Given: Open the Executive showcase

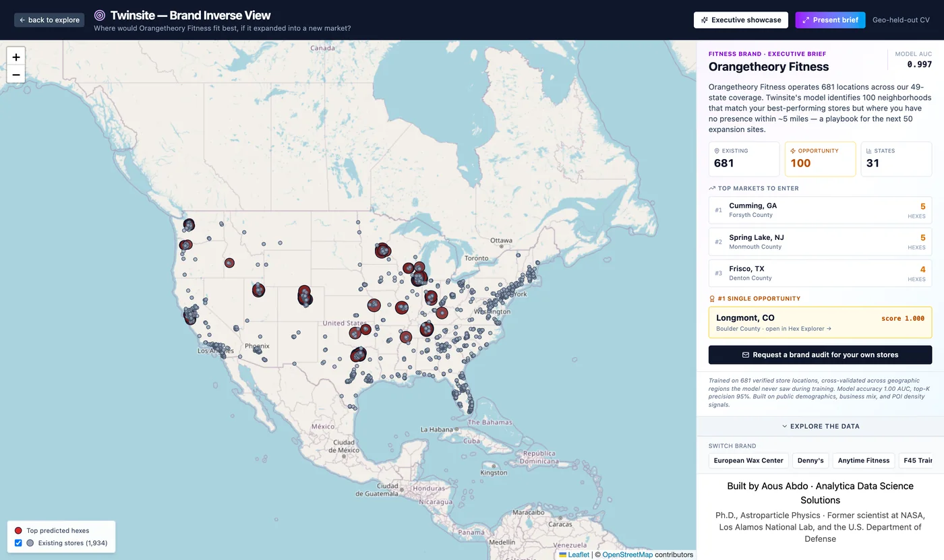Looking at the screenshot, I should 741,20.
